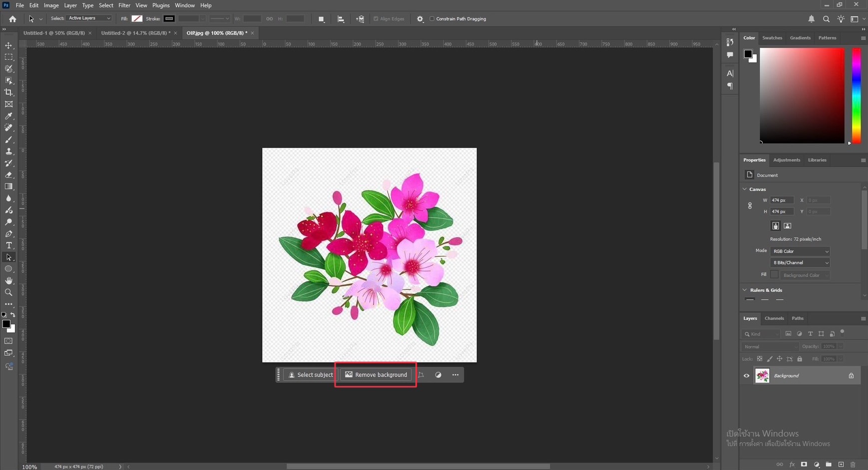Switch to the Channels tab
The width and height of the screenshot is (868, 470).
pos(774,318)
